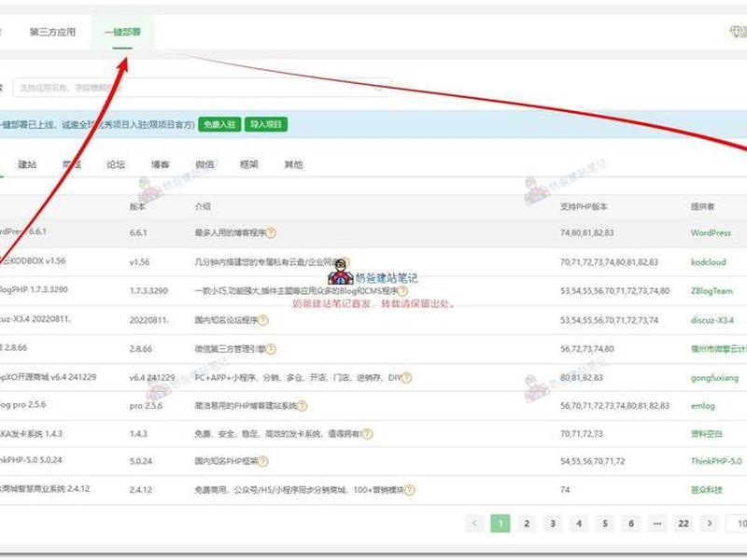
Task: Click the 导入项目 button
Action: click(266, 124)
